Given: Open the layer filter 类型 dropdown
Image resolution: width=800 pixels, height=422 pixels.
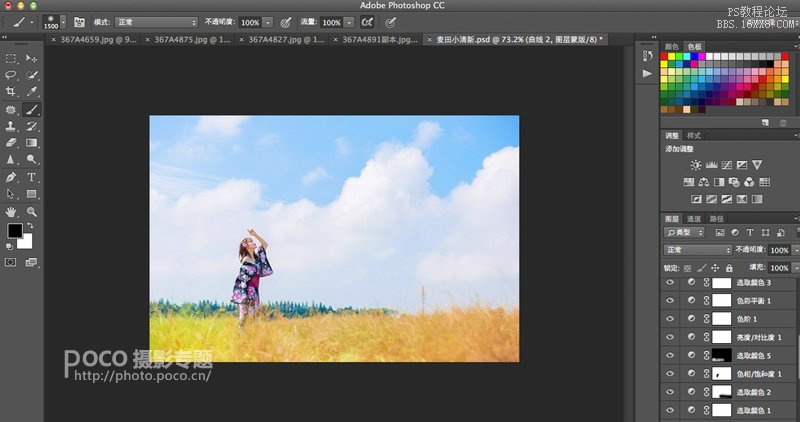Looking at the screenshot, I should tap(684, 232).
